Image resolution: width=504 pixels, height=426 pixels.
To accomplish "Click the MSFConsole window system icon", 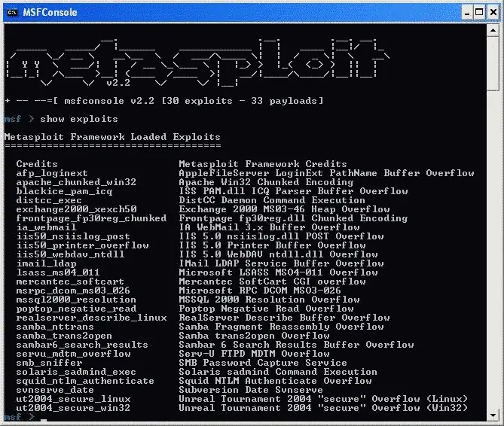I will coord(12,13).
